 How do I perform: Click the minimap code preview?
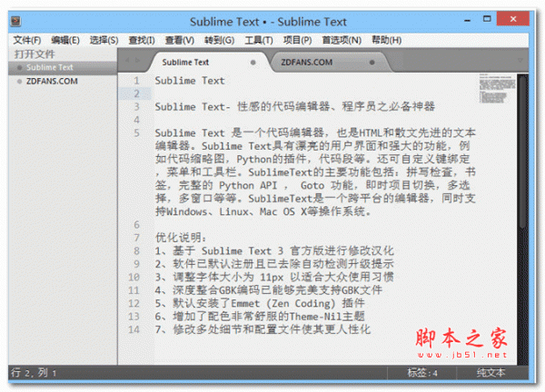click(x=497, y=89)
